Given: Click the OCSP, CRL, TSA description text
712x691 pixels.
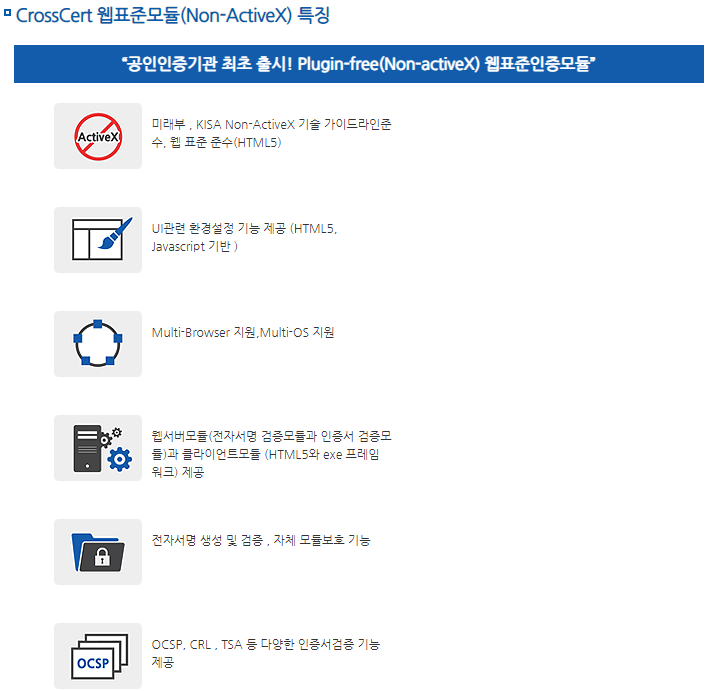Looking at the screenshot, I should pyautogui.click(x=266, y=653).
